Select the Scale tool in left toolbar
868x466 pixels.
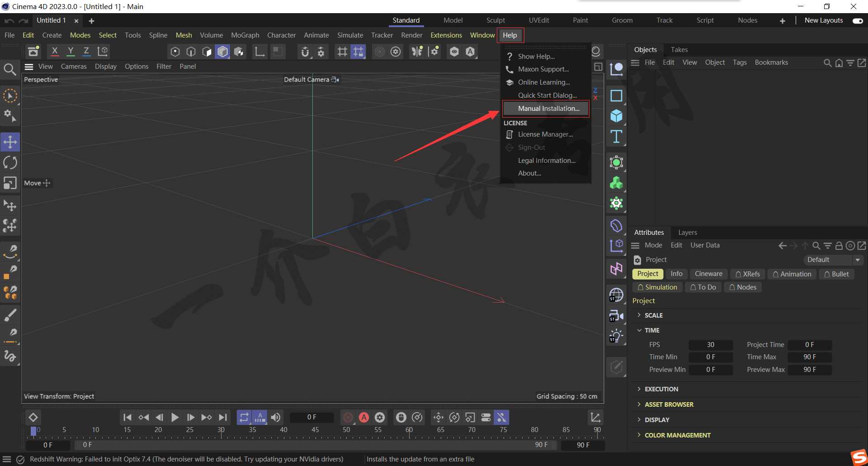(x=10, y=183)
